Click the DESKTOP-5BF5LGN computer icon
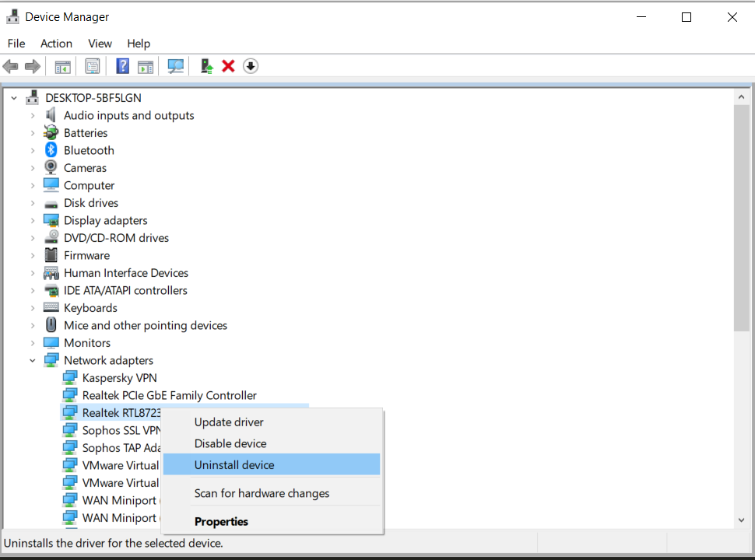This screenshot has height=560, width=755. click(32, 97)
